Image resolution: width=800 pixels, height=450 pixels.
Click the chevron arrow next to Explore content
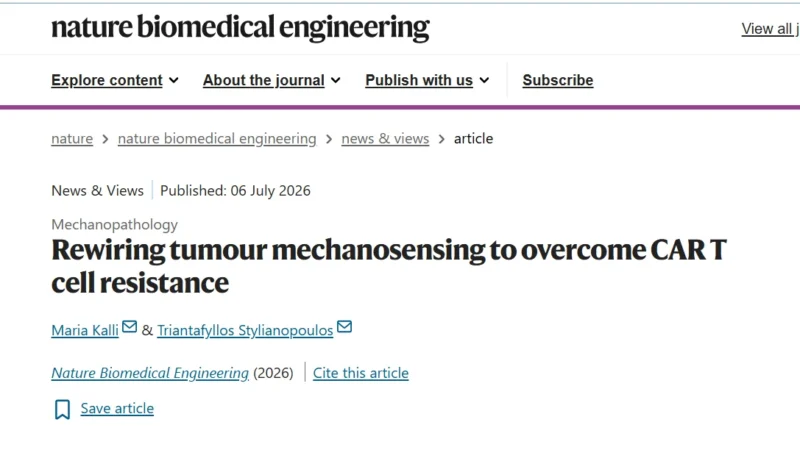click(x=174, y=80)
